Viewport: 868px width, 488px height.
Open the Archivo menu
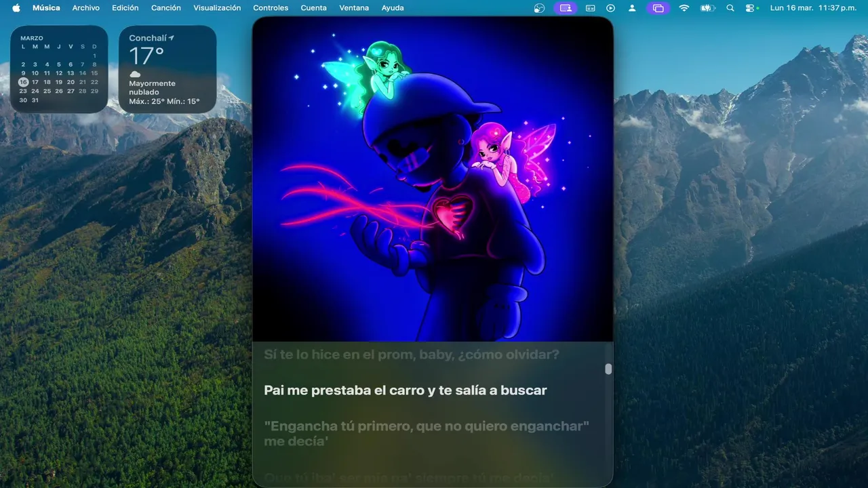(86, 8)
